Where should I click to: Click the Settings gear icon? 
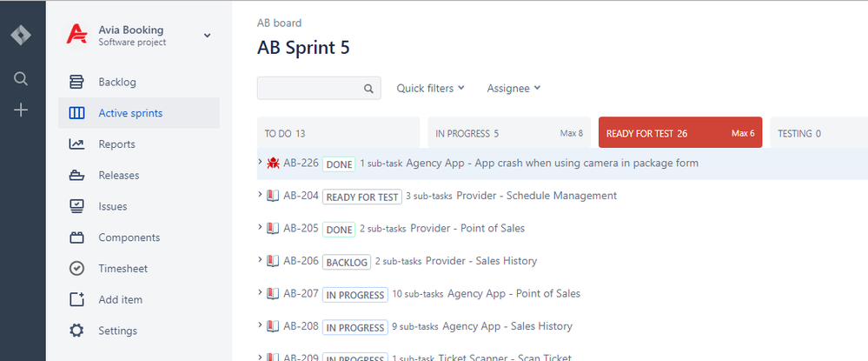(76, 331)
